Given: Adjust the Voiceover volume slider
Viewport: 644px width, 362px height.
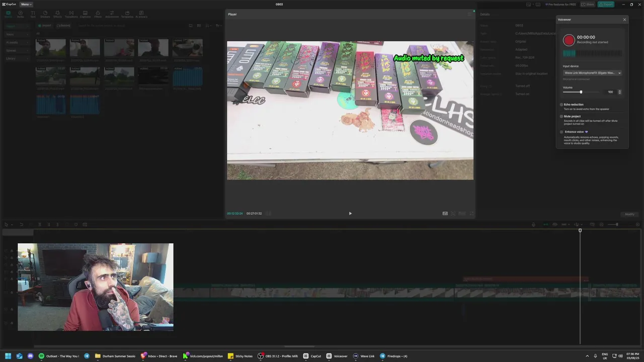Looking at the screenshot, I should [x=581, y=92].
